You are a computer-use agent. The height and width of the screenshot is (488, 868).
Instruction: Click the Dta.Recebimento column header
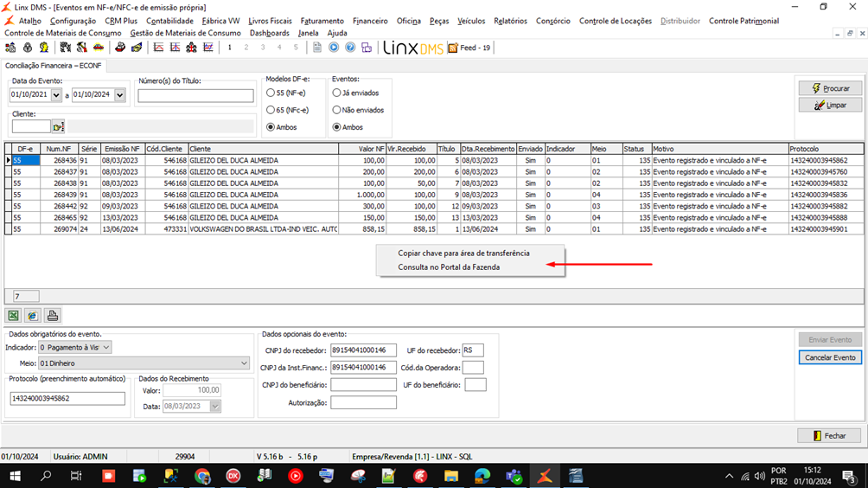click(488, 149)
